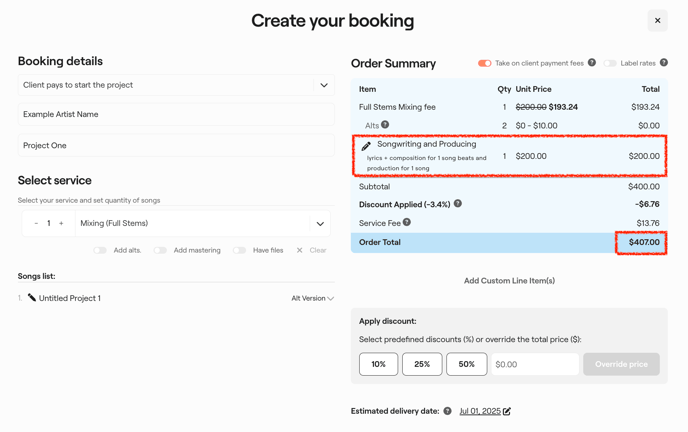
Task: Toggle Take on client payment fees
Action: pyautogui.click(x=484, y=63)
